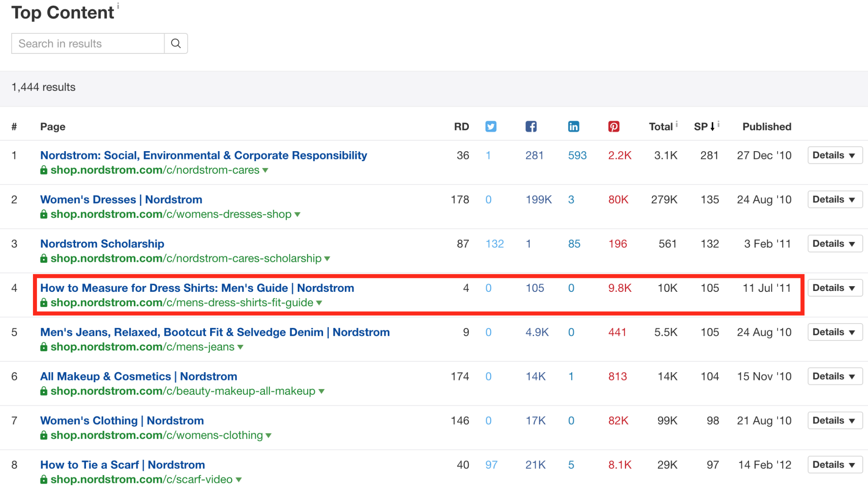Open Details dropdown for All Makeup row
Screen dimensions: 868x489
coord(835,376)
